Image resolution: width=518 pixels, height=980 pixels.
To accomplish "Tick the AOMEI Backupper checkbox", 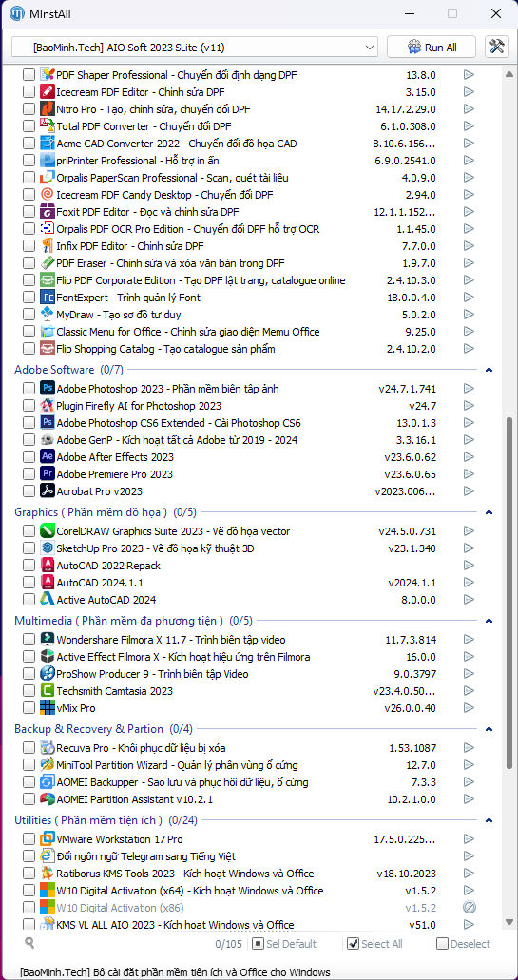I will coord(29,782).
